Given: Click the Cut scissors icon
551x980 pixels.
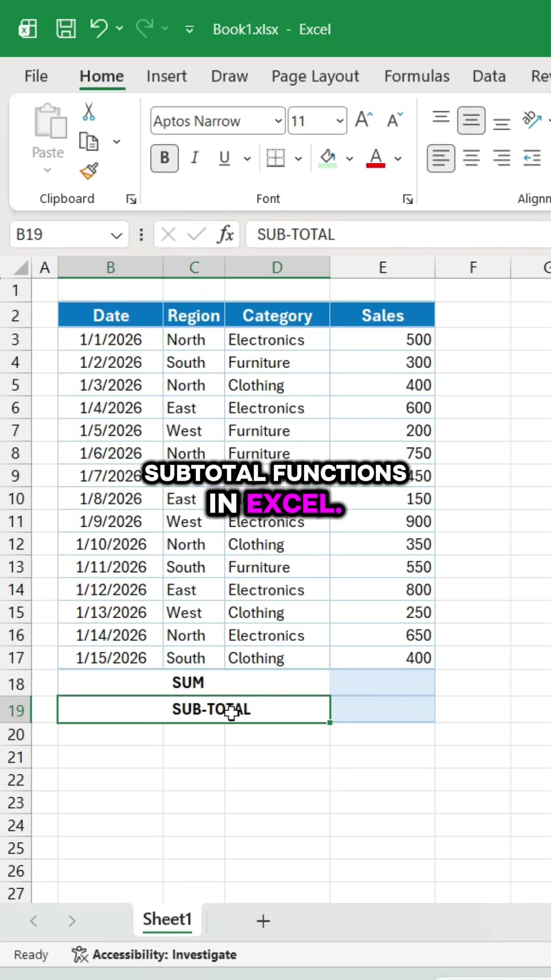Looking at the screenshot, I should pyautogui.click(x=89, y=111).
